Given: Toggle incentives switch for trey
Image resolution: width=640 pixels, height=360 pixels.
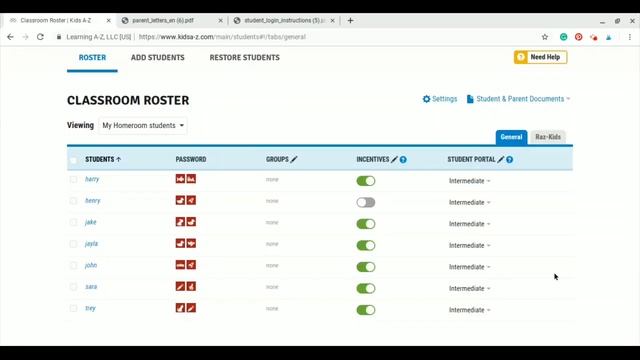Looking at the screenshot, I should point(366,310).
